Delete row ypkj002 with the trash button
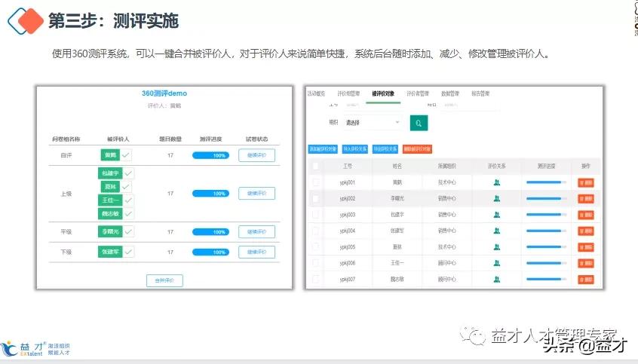 [x=586, y=198]
